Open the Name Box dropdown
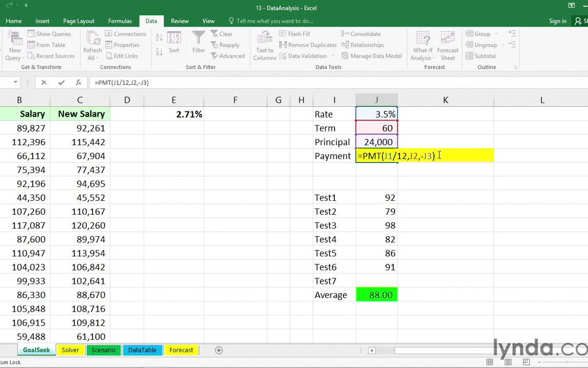 click(15, 82)
